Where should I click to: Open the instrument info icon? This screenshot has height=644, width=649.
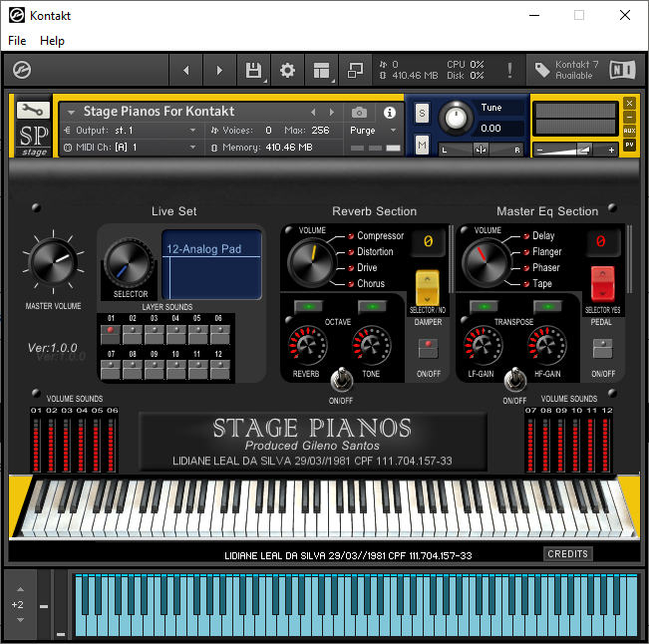tap(389, 113)
